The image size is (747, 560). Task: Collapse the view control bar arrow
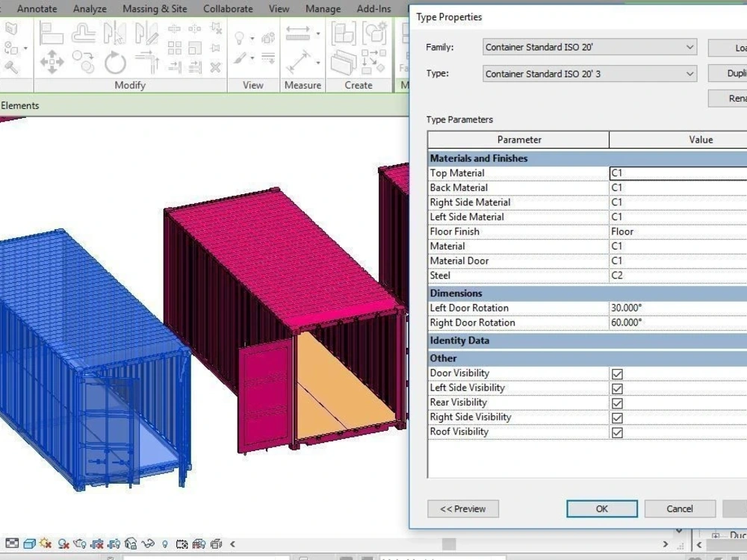[x=231, y=544]
